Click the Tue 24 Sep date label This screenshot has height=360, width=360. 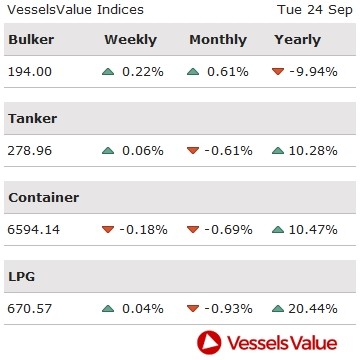(315, 10)
